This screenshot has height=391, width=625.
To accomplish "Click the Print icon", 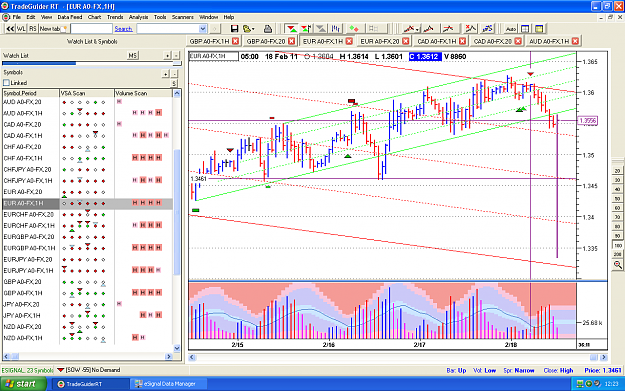I will coord(268,29).
